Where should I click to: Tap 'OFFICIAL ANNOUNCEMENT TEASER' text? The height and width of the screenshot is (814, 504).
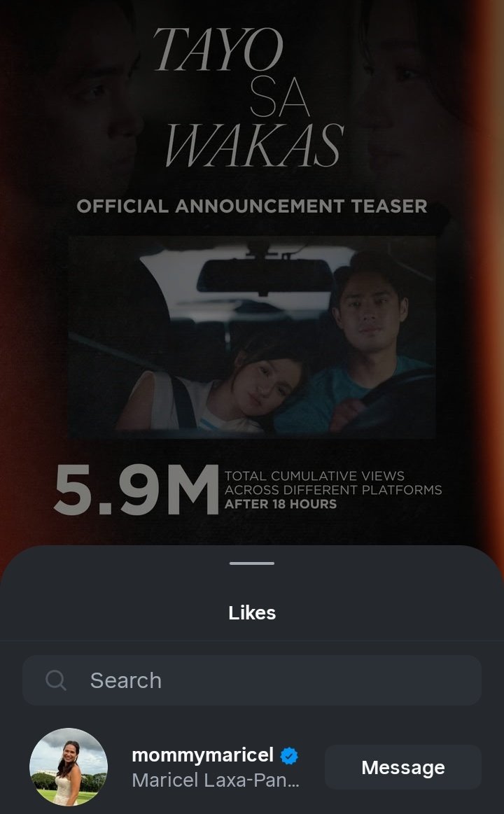pos(252,206)
